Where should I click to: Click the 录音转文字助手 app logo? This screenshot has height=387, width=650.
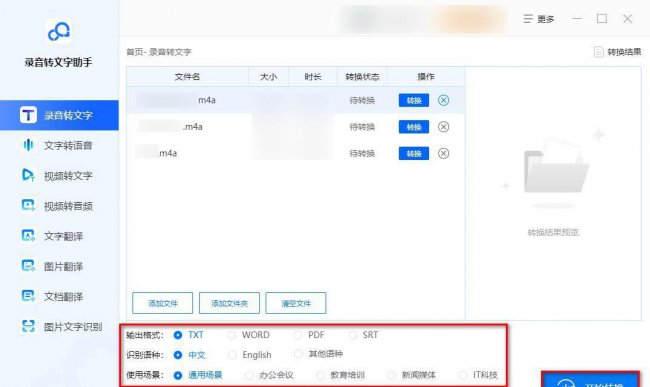(x=58, y=31)
